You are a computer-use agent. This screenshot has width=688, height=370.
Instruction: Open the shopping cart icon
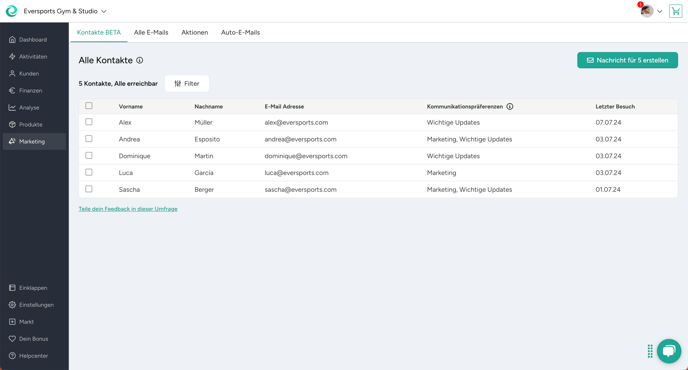pyautogui.click(x=675, y=11)
